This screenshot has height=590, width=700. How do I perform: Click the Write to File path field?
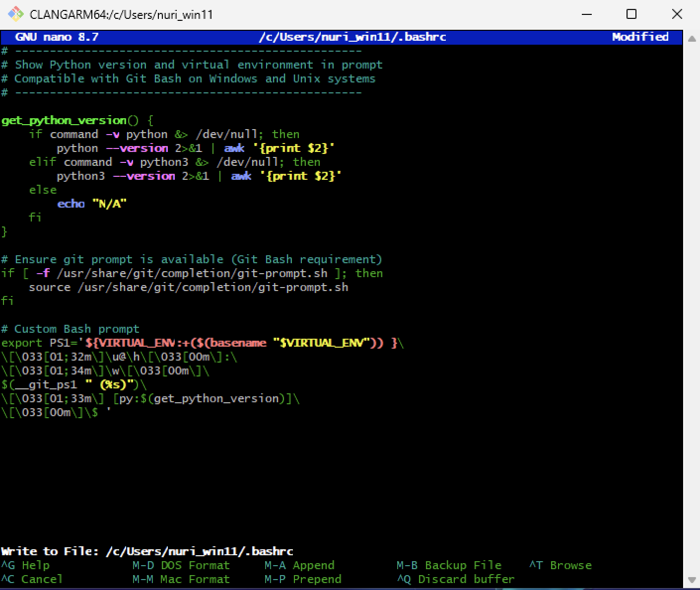coord(199,551)
